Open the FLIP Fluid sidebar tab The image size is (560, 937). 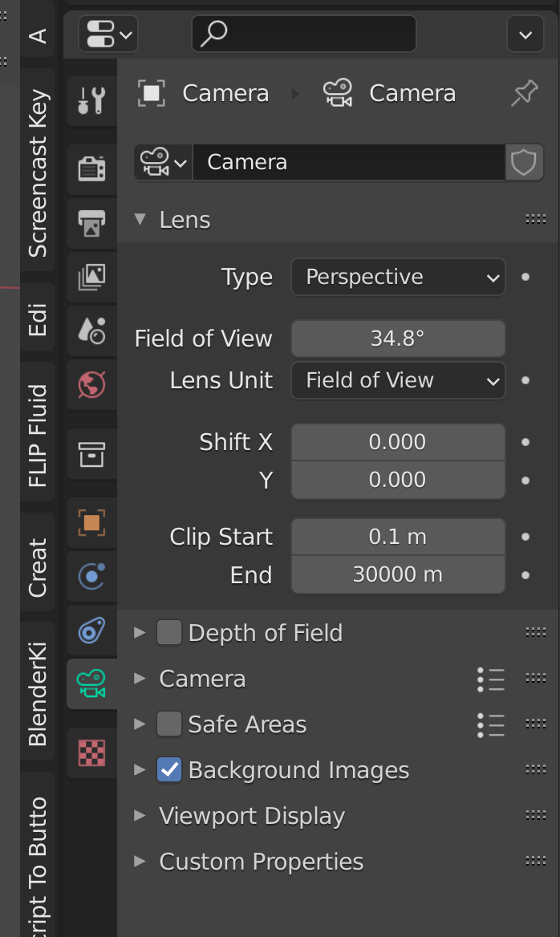pyautogui.click(x=37, y=436)
